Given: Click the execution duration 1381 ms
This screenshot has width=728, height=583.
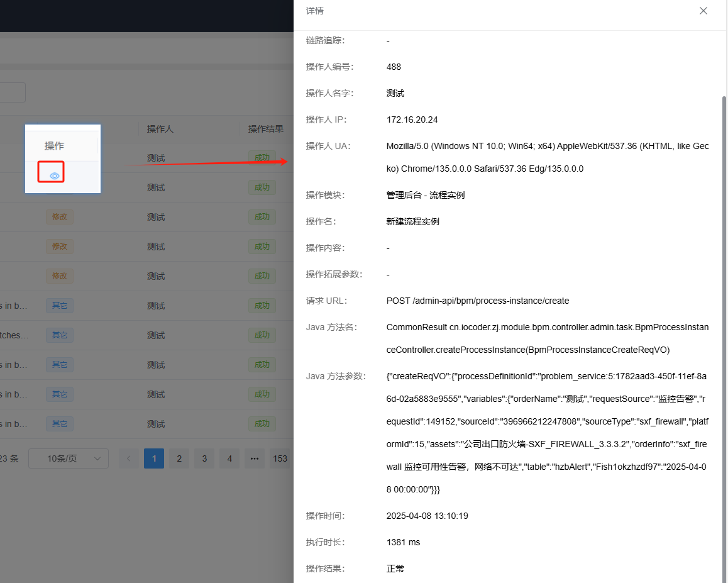Looking at the screenshot, I should point(403,543).
